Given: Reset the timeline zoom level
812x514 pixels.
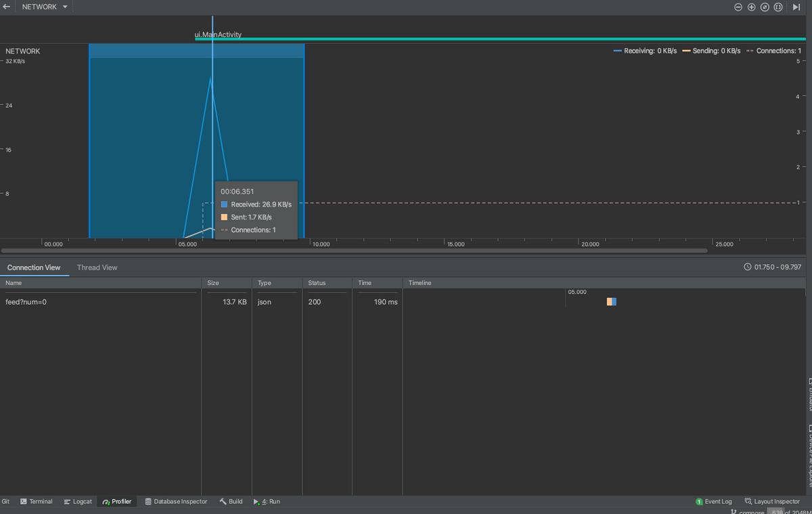Looking at the screenshot, I should pos(765,7).
